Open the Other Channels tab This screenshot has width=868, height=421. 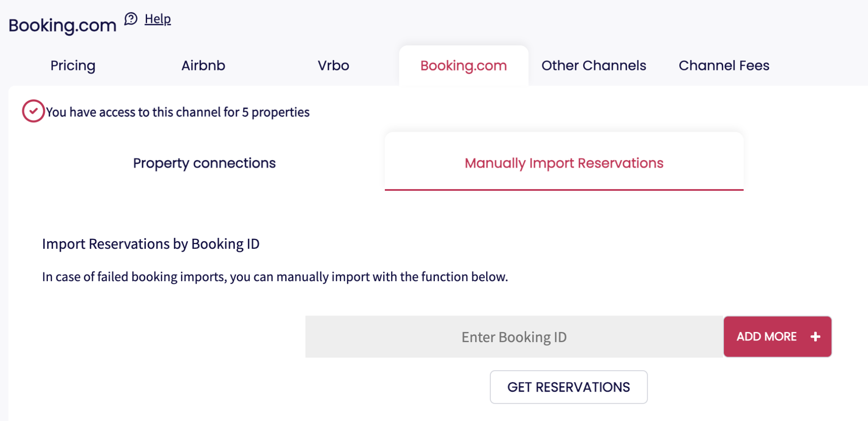tap(593, 66)
